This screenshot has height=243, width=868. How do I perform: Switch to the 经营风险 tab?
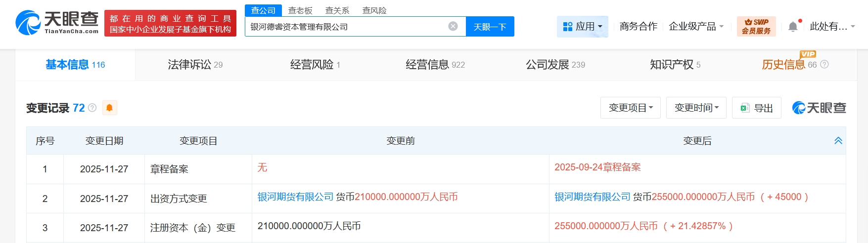tap(315, 65)
